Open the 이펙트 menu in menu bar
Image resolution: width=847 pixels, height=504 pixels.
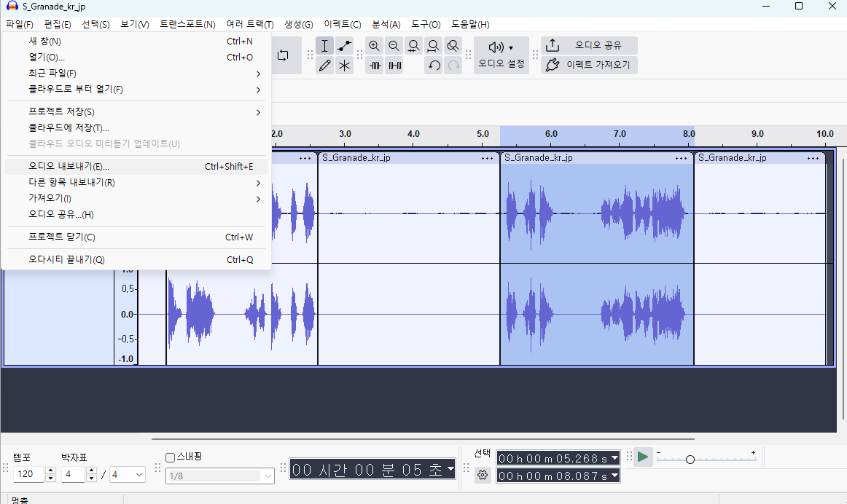342,24
